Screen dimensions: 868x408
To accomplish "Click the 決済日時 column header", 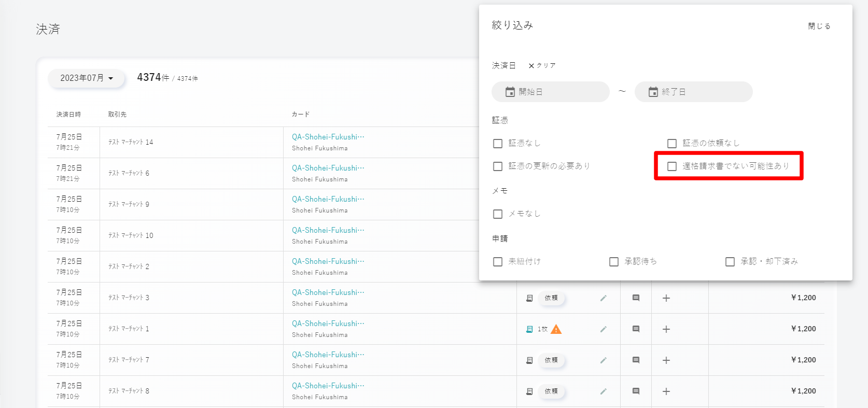I will (68, 115).
